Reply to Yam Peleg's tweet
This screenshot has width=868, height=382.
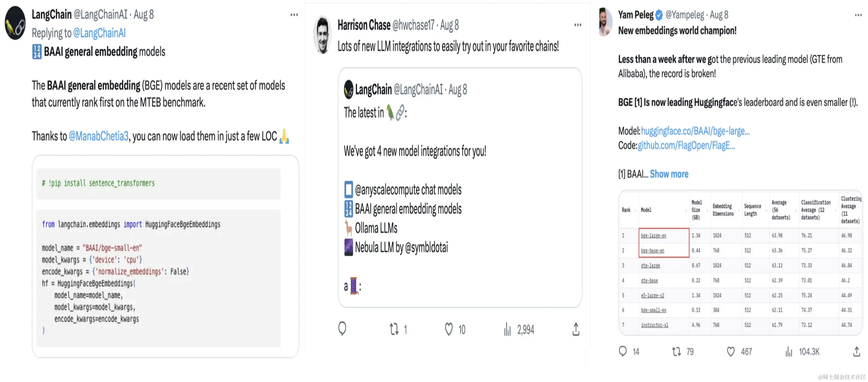pyautogui.click(x=623, y=351)
